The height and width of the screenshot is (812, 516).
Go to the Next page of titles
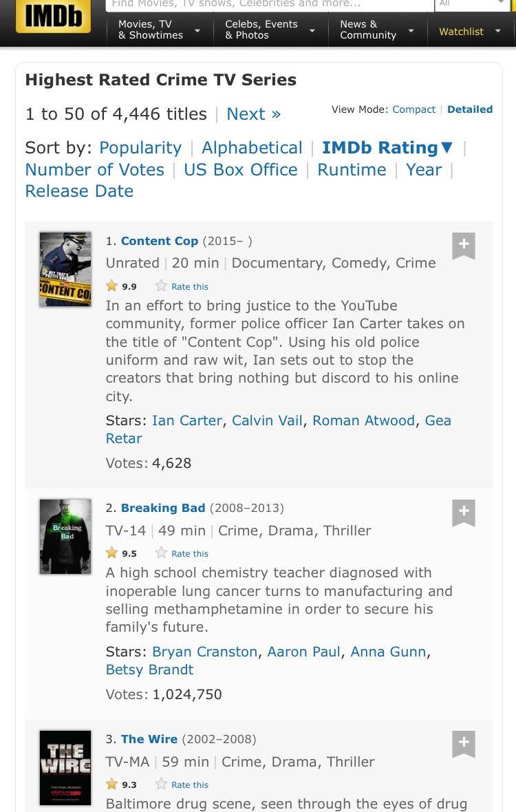click(253, 114)
